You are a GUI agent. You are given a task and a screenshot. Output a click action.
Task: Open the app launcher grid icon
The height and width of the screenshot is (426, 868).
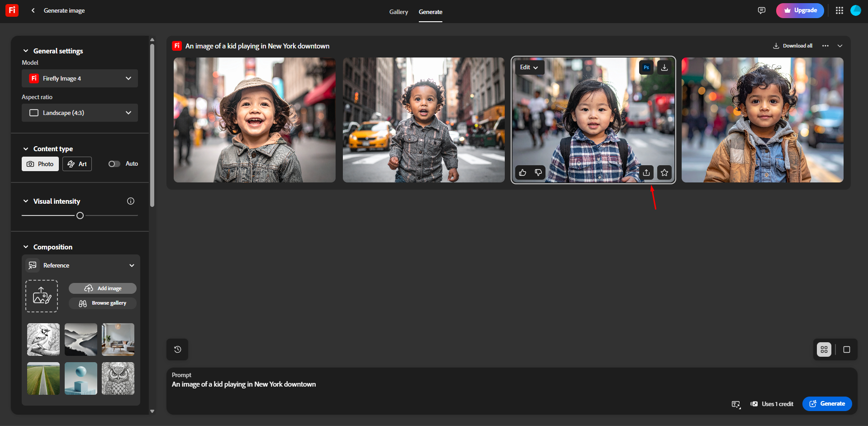(x=839, y=10)
